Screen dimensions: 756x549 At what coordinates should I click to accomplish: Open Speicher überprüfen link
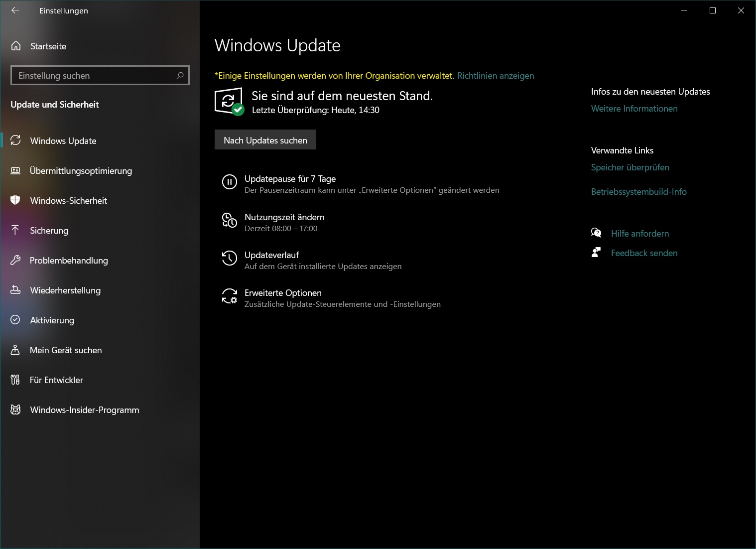(x=630, y=167)
